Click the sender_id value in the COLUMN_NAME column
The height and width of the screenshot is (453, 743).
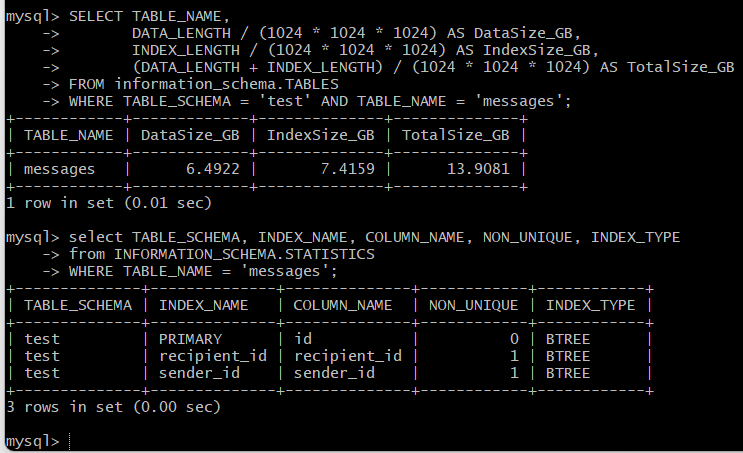(334, 373)
